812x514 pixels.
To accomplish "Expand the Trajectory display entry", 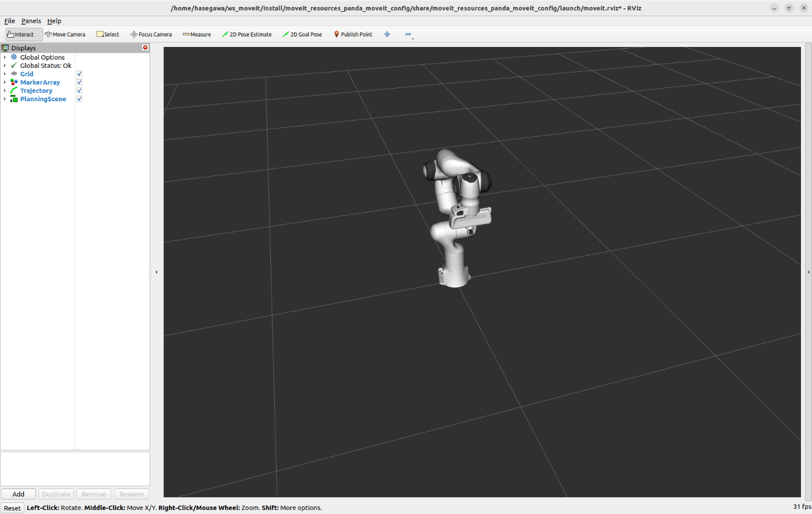I will tap(5, 91).
